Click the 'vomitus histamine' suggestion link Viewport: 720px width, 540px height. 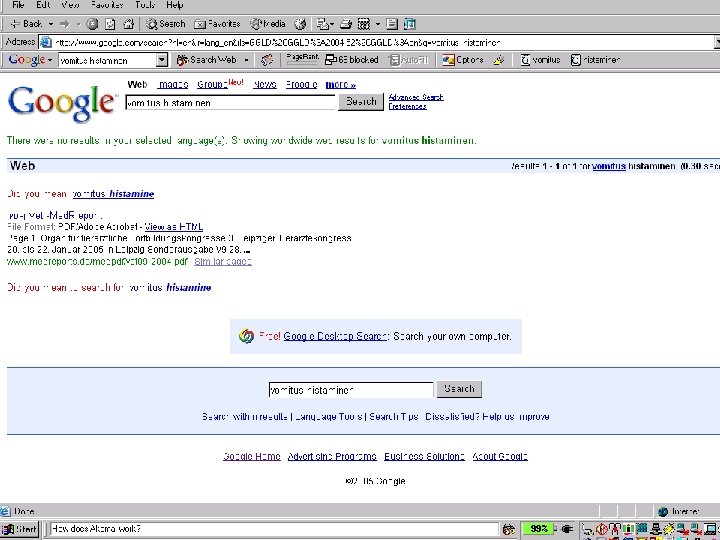pos(113,194)
